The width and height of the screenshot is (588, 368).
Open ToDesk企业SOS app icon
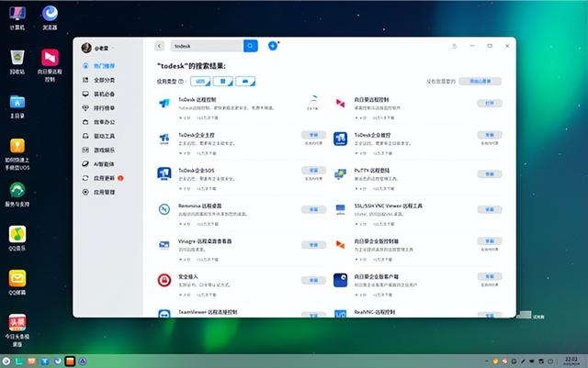pos(164,173)
